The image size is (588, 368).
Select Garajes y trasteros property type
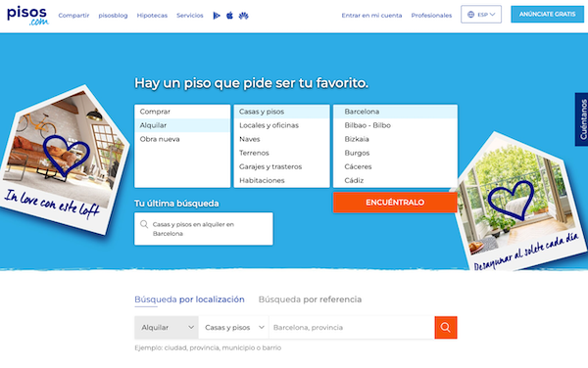281,166
